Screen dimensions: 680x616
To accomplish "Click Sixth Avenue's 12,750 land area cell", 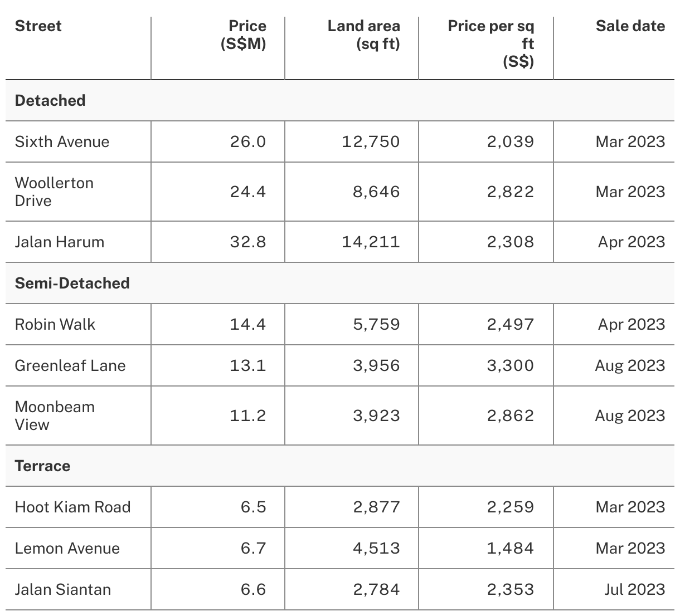I will click(x=371, y=142).
